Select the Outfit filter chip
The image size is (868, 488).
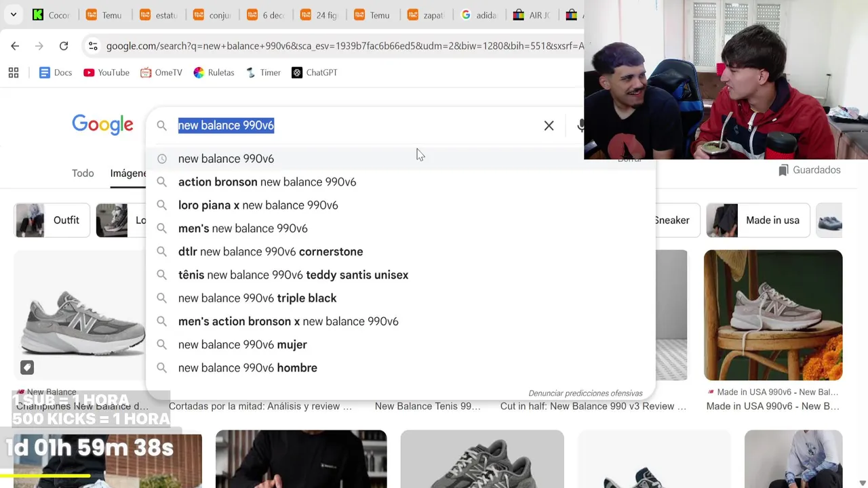coord(52,220)
